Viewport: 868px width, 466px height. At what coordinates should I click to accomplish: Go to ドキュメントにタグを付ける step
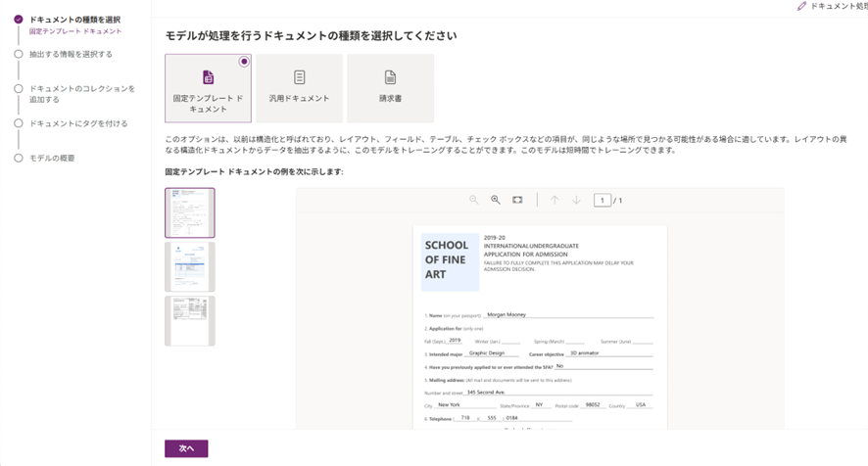[78, 123]
